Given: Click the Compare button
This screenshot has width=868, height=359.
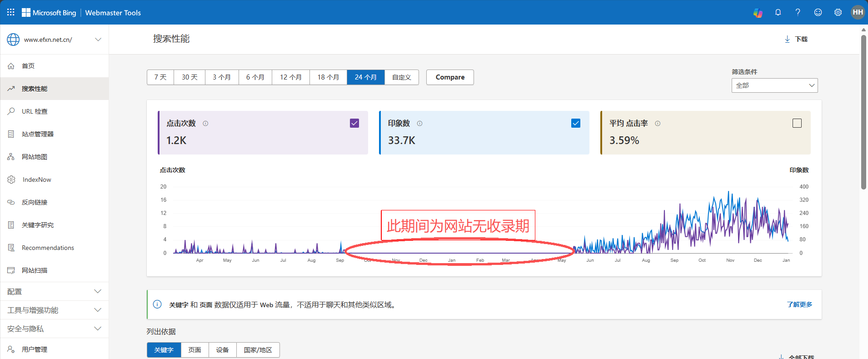Looking at the screenshot, I should point(450,77).
